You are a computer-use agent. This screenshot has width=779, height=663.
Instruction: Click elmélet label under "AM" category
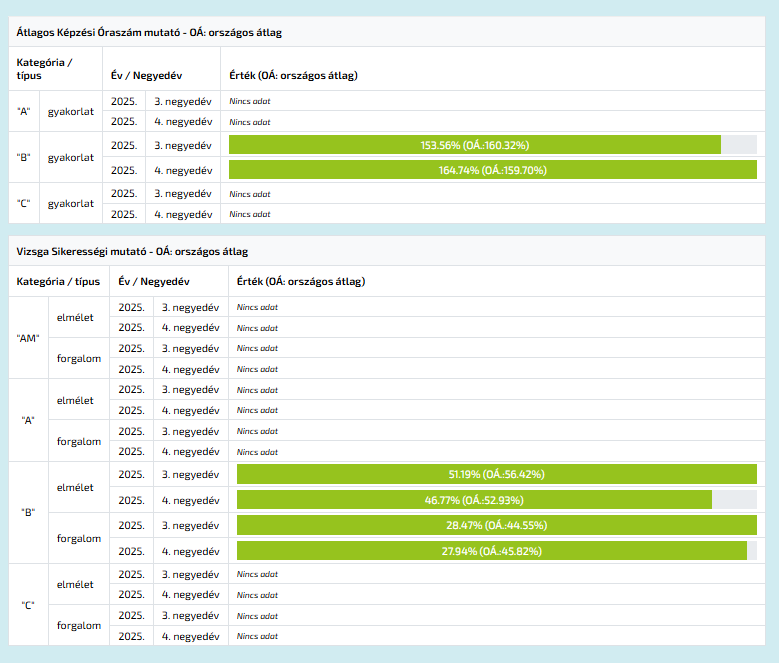(75, 317)
